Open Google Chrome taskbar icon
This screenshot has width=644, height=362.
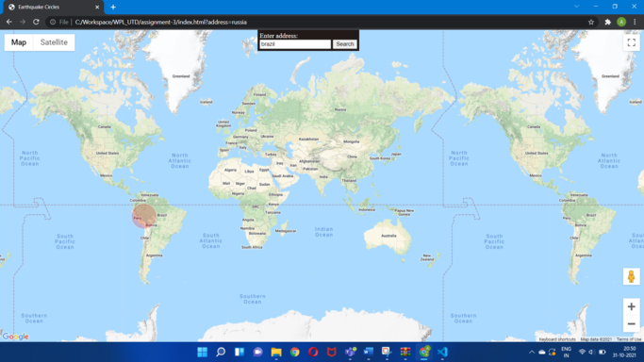pos(294,352)
